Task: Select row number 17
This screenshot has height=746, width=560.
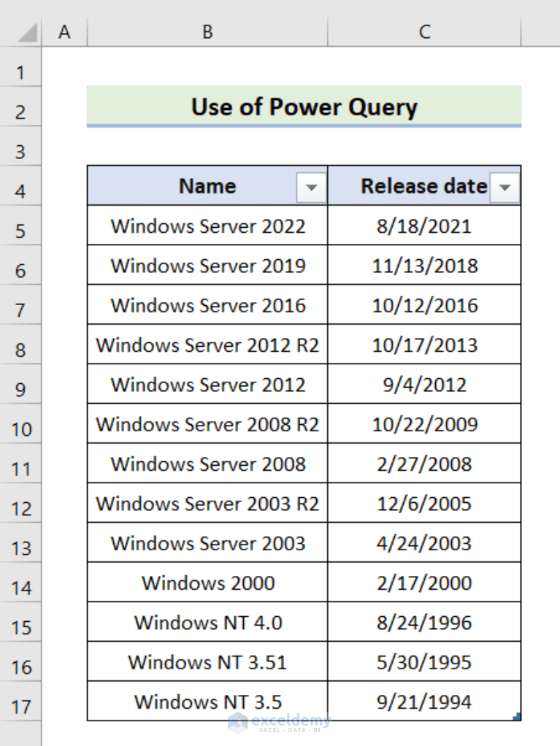Action: point(21,700)
